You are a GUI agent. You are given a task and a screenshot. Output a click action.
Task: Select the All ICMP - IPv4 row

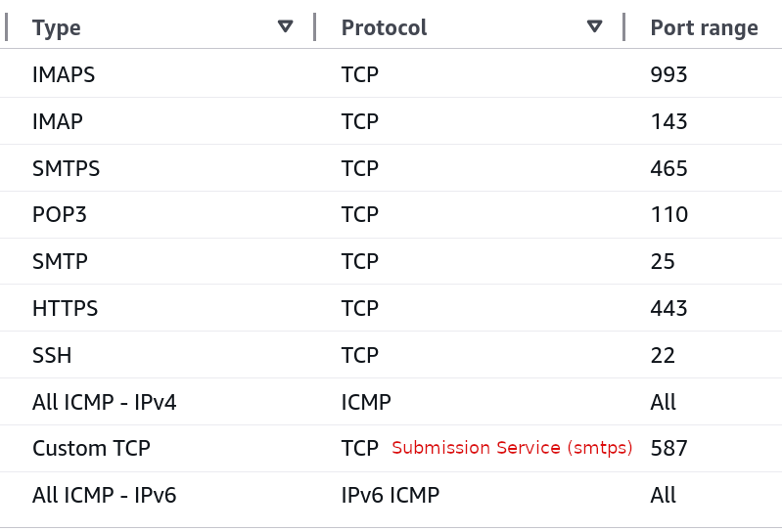[x=104, y=402]
